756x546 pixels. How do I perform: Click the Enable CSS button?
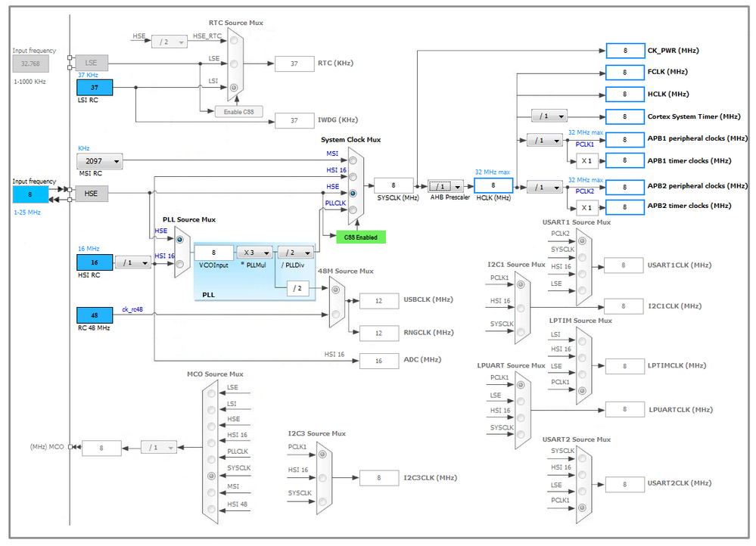pos(238,112)
